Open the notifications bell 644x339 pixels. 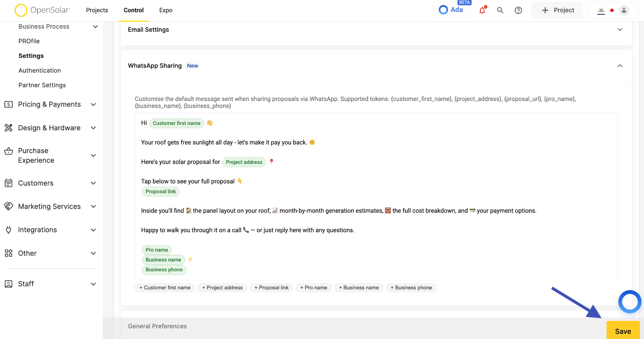tap(482, 10)
